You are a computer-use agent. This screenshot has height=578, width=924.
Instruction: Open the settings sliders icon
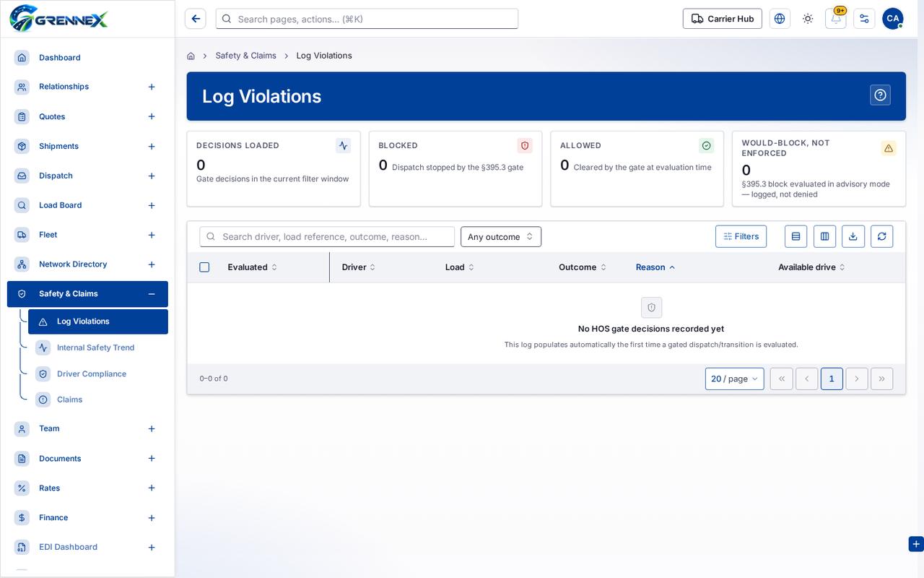(864, 19)
